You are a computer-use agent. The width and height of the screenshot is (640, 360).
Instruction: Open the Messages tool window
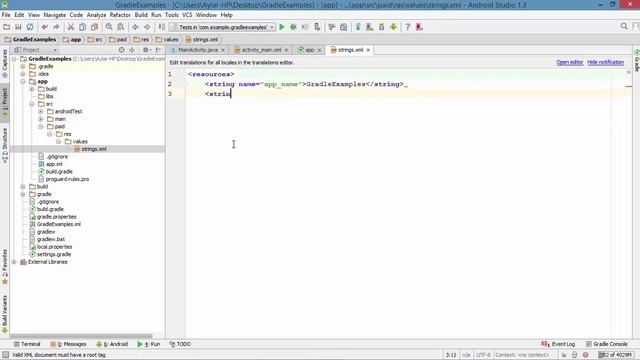click(x=68, y=344)
